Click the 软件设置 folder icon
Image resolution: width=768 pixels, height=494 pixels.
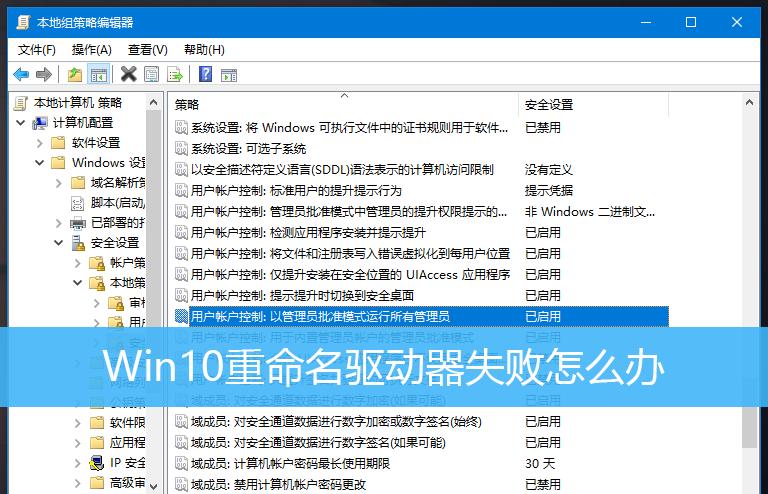coord(58,142)
